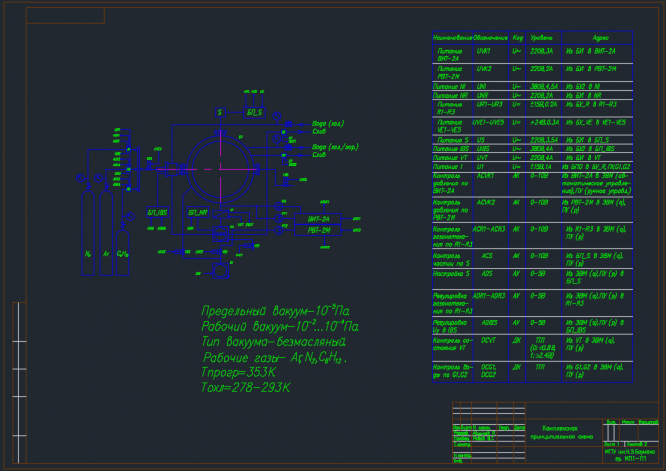
Task: Select the БП_IBS block
Action: (157, 212)
